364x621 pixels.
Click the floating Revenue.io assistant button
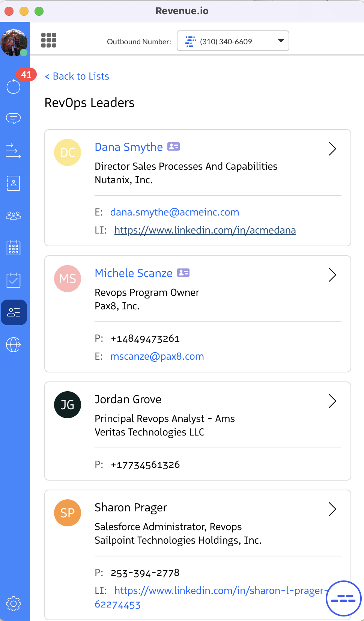(343, 598)
